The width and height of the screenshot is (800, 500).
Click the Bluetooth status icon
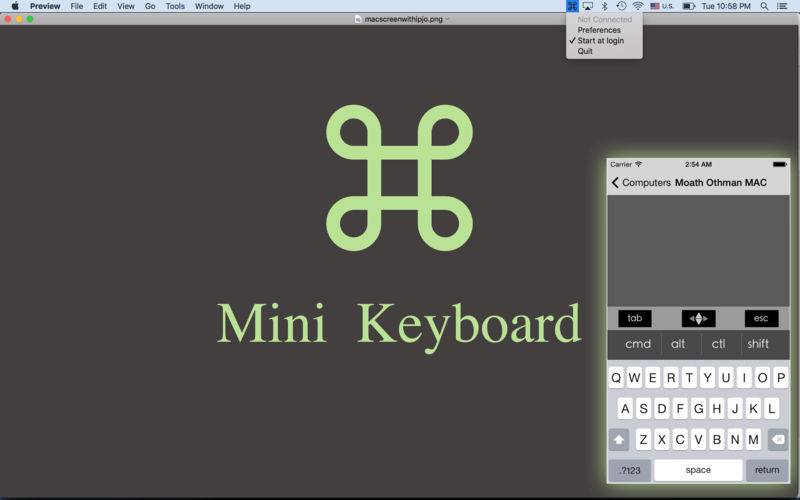(605, 6)
